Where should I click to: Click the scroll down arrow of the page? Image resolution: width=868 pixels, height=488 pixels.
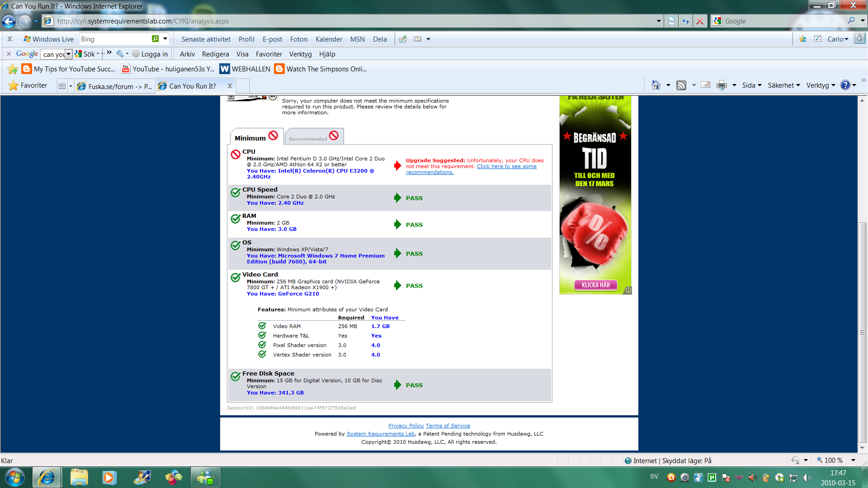pyautogui.click(x=863, y=448)
